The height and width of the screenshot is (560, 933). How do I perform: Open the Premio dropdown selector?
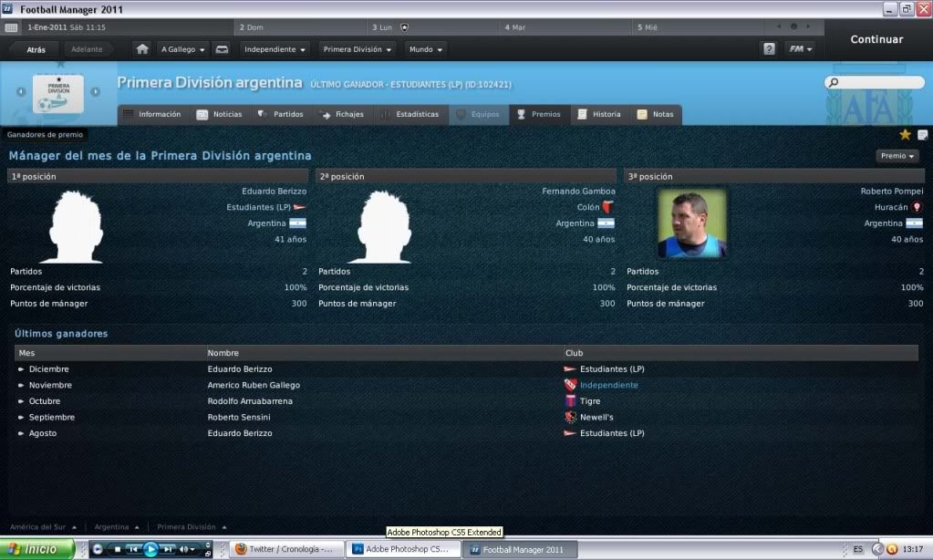897,156
